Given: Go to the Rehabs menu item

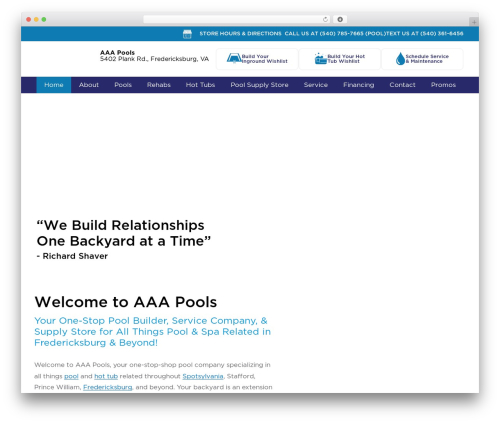Looking at the screenshot, I should 159,85.
